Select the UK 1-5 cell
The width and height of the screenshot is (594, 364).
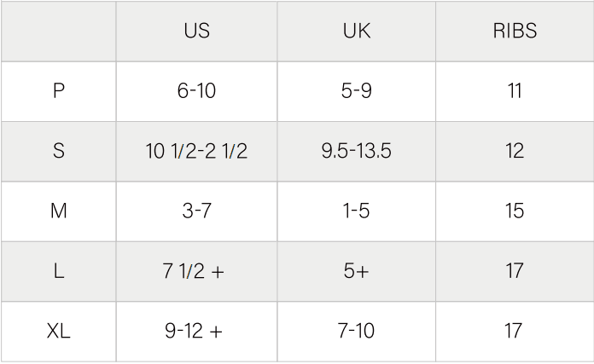click(356, 211)
